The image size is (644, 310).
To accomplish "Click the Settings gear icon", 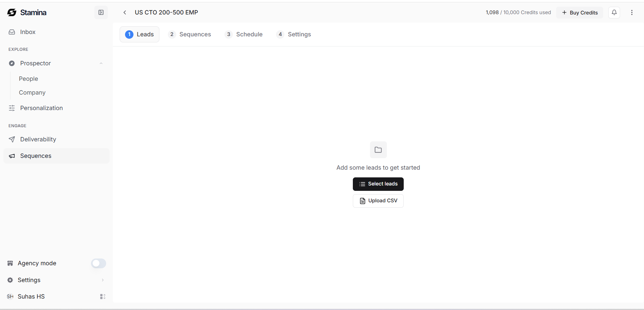I will [10, 280].
